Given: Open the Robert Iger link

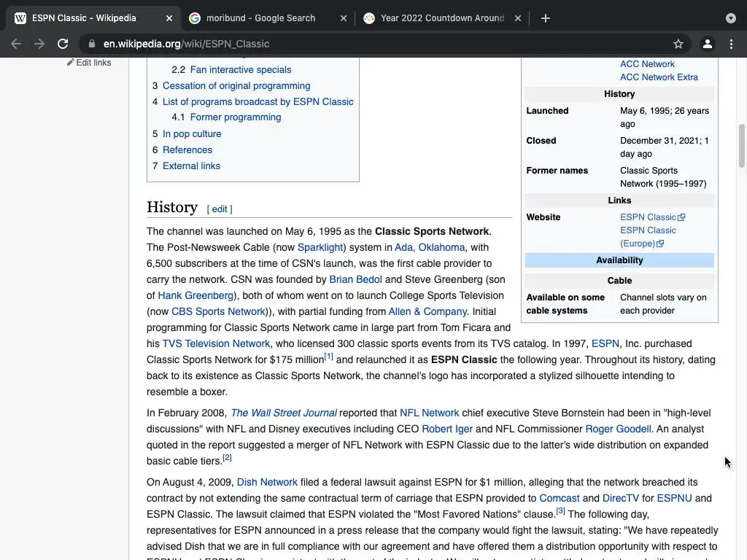Looking at the screenshot, I should (447, 429).
